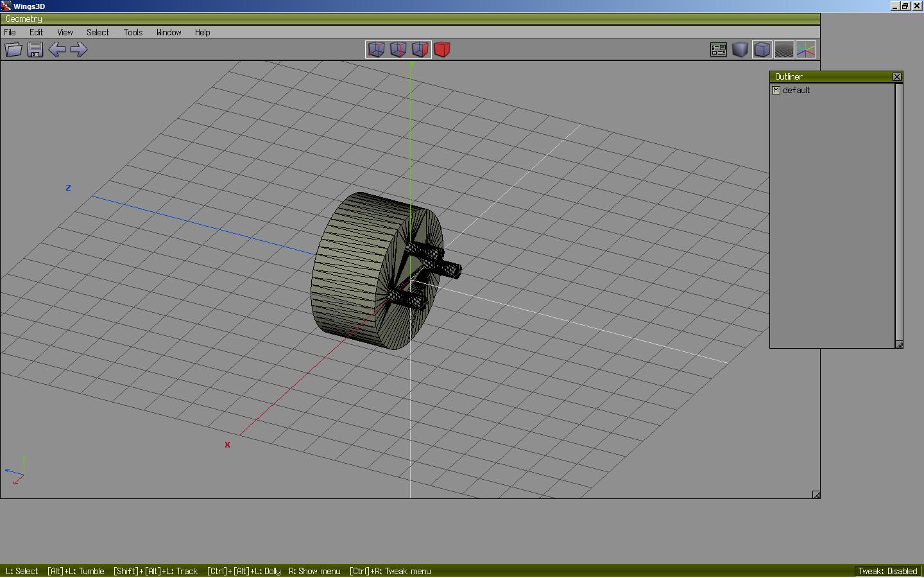Click the Open file folder icon
This screenshot has width=924, height=578.
(13, 49)
